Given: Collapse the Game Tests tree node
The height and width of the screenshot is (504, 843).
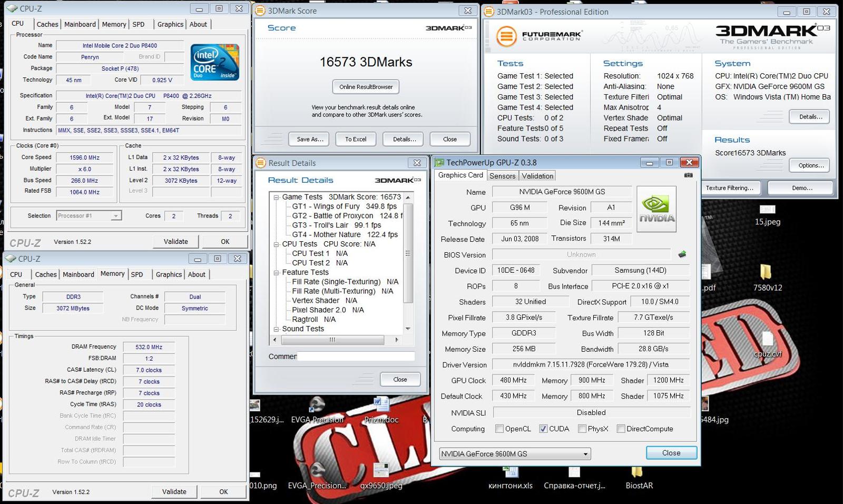Looking at the screenshot, I should 276,197.
